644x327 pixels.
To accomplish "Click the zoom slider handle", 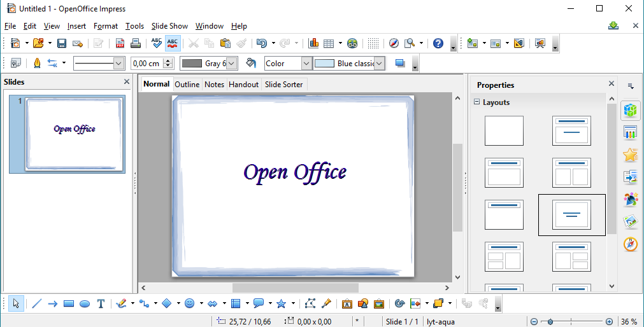I will (550, 322).
